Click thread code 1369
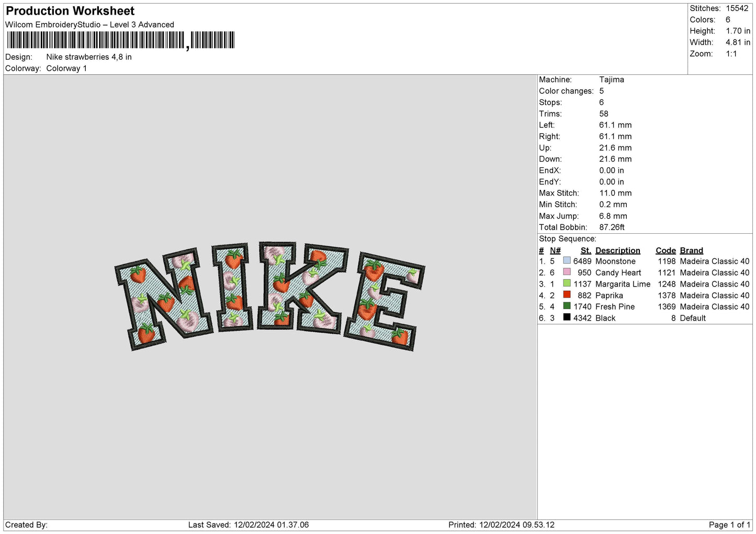The image size is (756, 534). (667, 306)
